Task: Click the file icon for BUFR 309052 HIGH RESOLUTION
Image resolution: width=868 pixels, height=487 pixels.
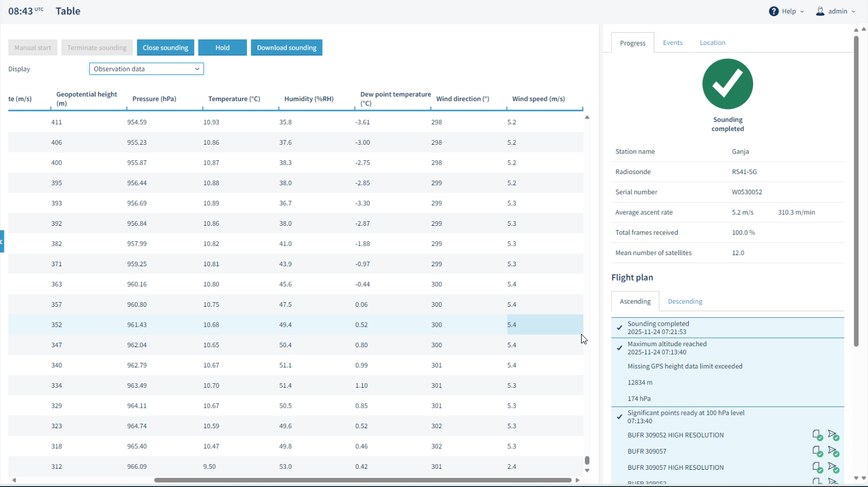Action: tap(817, 435)
